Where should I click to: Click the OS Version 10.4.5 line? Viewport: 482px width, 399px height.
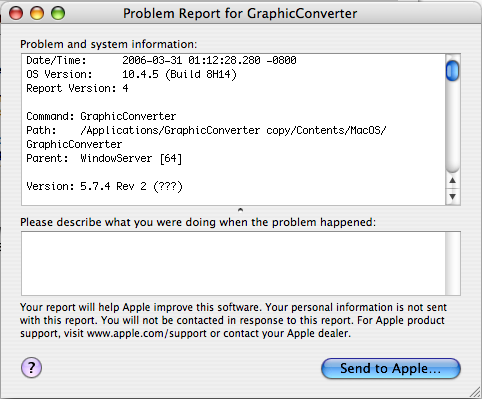(131, 74)
